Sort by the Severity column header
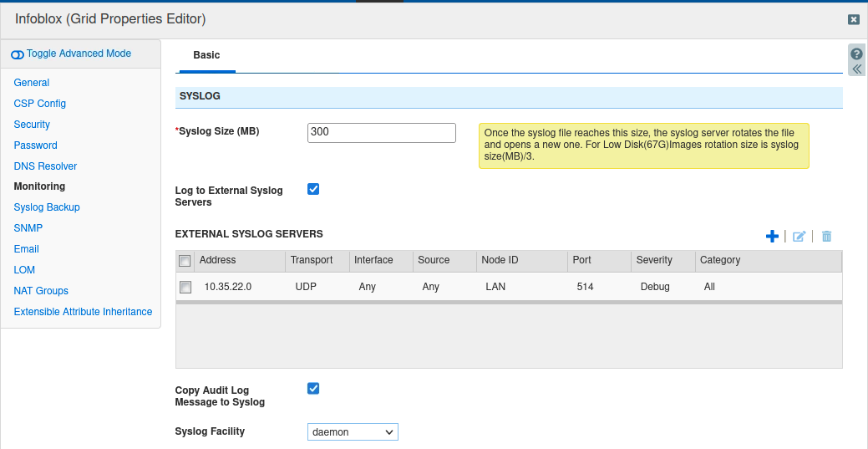Screen dimensions: 868x449 coord(655,260)
